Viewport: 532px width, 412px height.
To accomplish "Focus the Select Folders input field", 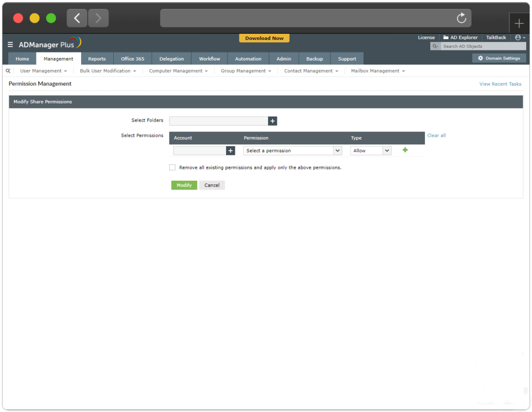I will click(219, 121).
